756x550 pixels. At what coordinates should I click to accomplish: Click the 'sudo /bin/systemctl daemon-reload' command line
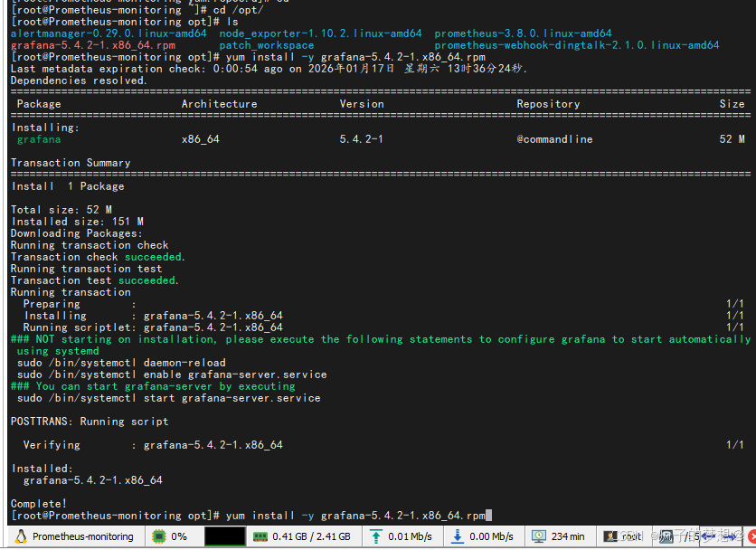coord(121,363)
